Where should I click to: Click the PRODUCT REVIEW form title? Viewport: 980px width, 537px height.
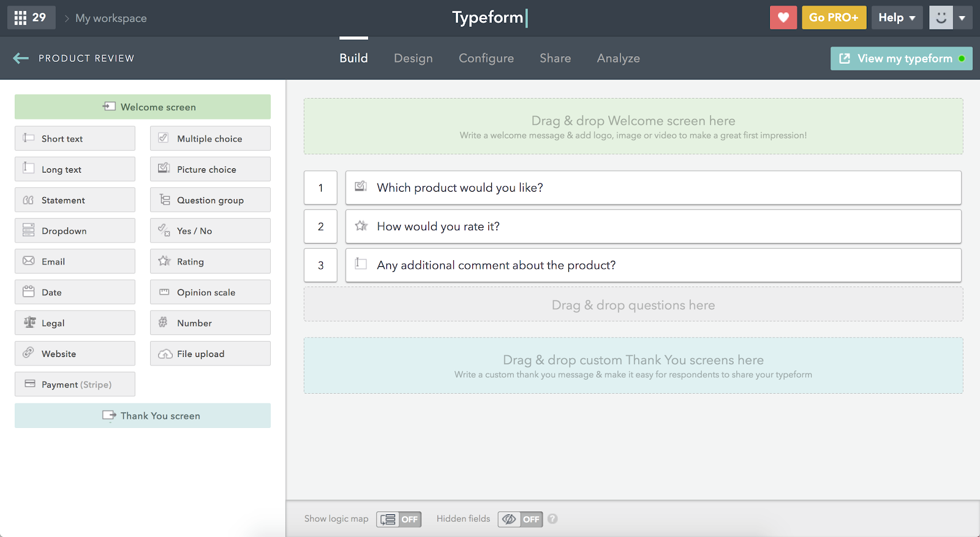pos(86,58)
